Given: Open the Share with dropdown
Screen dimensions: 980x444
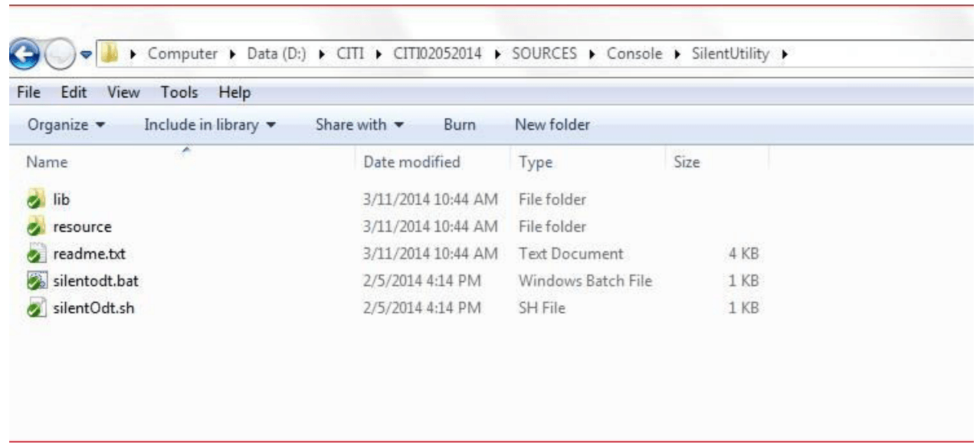Looking at the screenshot, I should [x=359, y=124].
